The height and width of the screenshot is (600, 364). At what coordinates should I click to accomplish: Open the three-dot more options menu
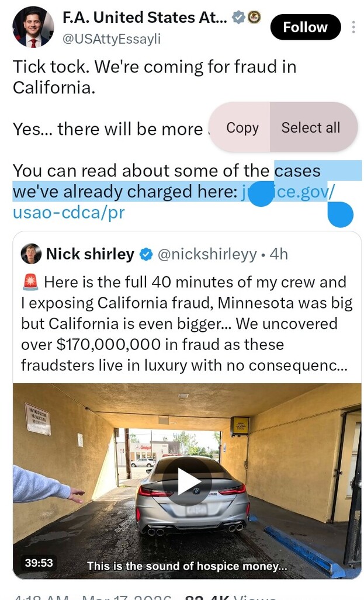coord(353,27)
